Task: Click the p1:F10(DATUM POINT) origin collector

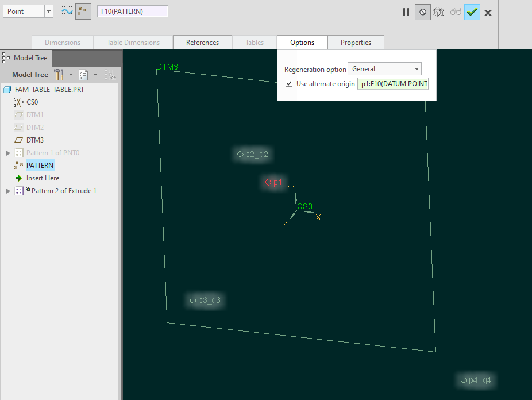Action: [x=392, y=83]
